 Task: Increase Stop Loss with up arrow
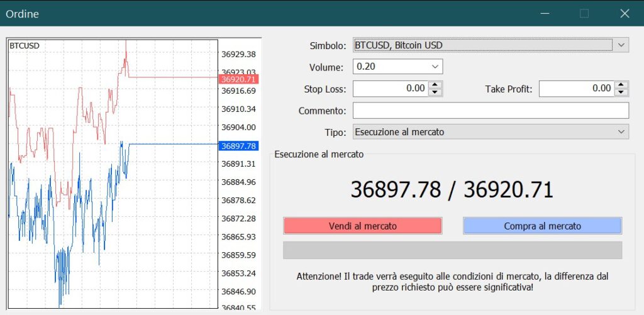click(435, 85)
